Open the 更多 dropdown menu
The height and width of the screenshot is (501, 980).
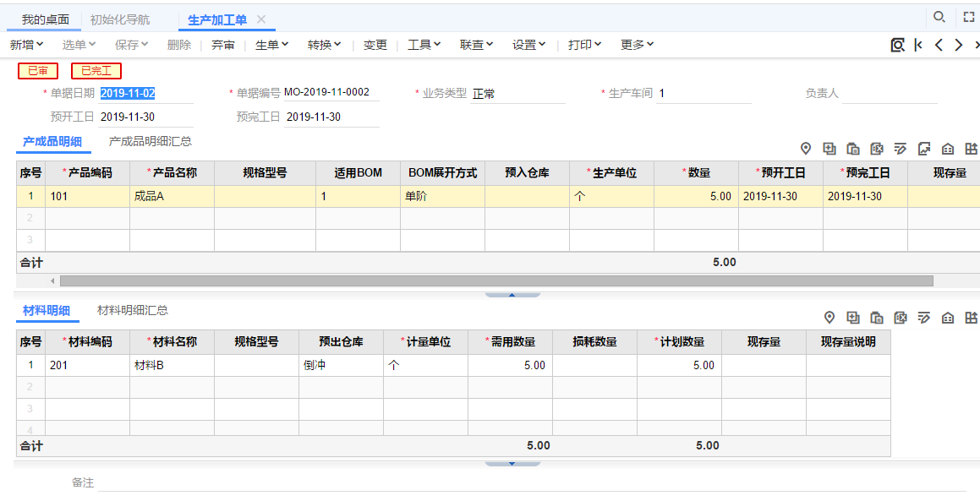click(637, 45)
